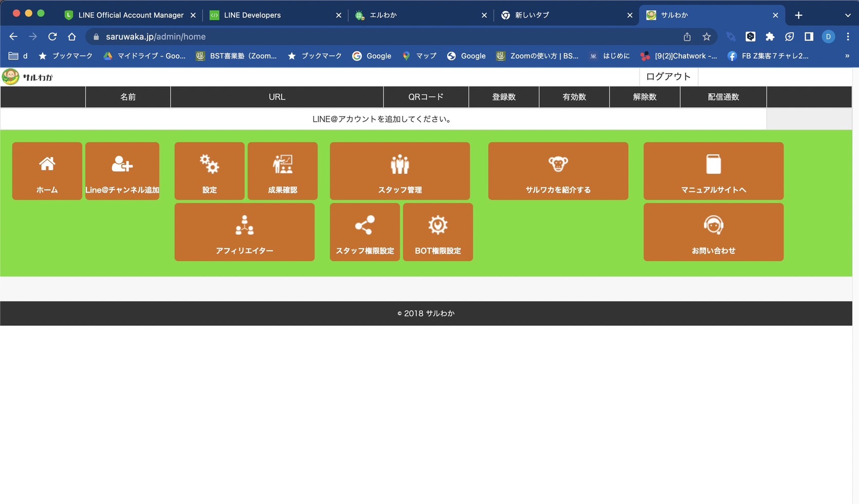Bookmark page with star icon
This screenshot has width=859, height=504.
(x=706, y=36)
